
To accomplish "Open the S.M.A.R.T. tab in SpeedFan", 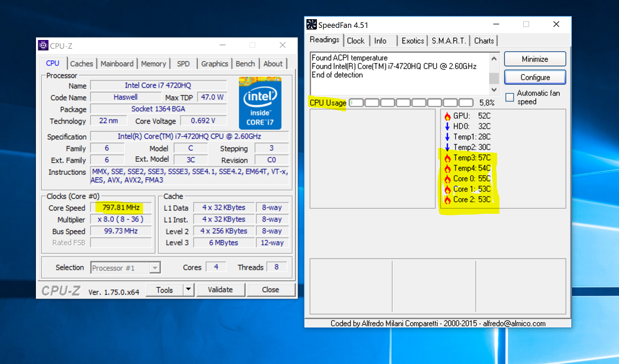I will pos(449,41).
